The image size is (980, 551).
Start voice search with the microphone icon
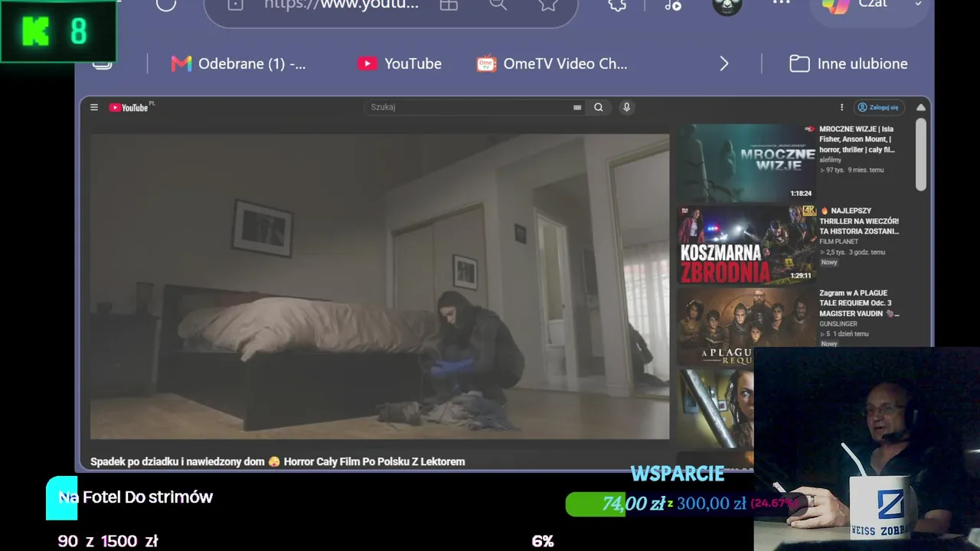[626, 107]
